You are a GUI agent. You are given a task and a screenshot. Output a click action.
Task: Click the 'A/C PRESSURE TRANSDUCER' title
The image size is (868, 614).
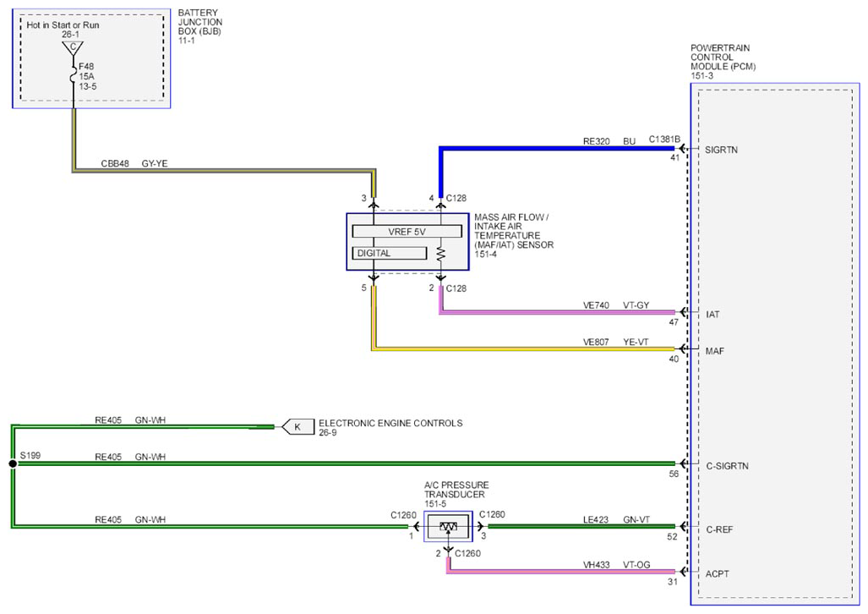456,490
